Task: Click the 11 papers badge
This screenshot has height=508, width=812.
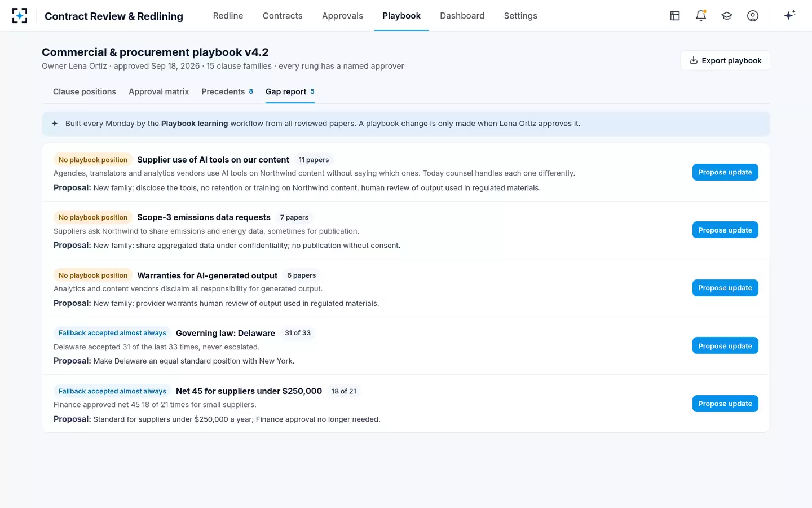Action: tap(314, 160)
